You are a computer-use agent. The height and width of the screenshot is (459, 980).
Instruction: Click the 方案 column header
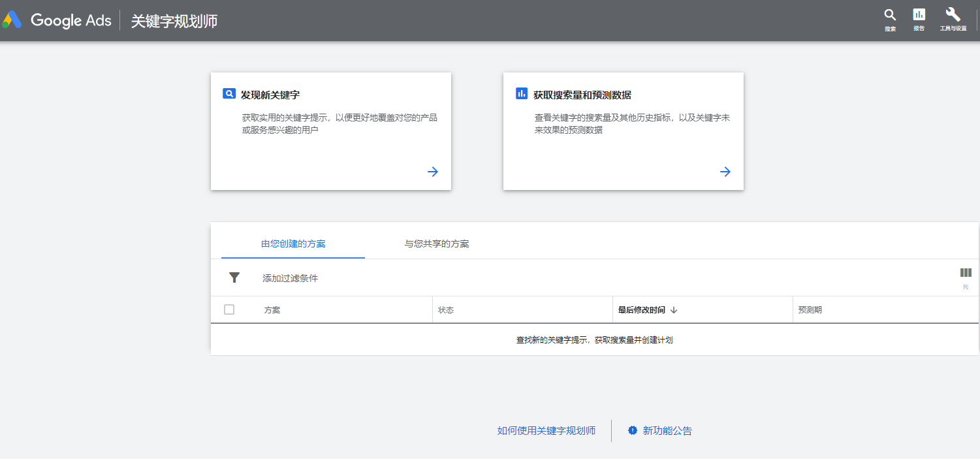[x=272, y=310]
